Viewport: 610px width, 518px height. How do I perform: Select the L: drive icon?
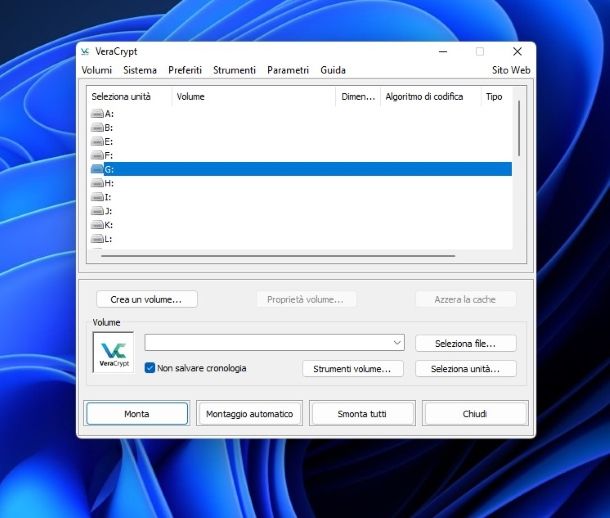click(x=97, y=239)
